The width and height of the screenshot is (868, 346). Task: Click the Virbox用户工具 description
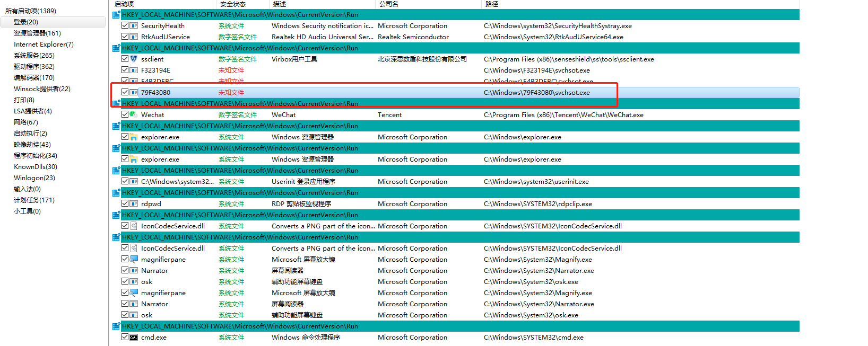(294, 59)
